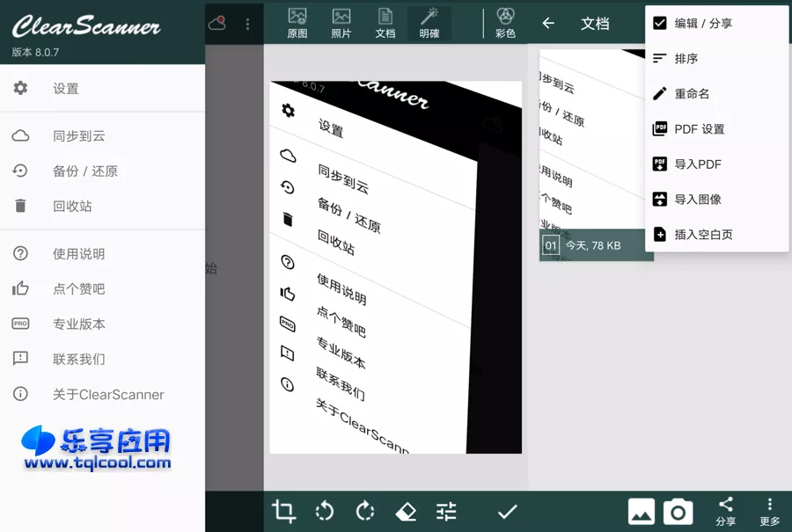
Task: Go back with the arrow beside 文档
Action: pyautogui.click(x=548, y=23)
